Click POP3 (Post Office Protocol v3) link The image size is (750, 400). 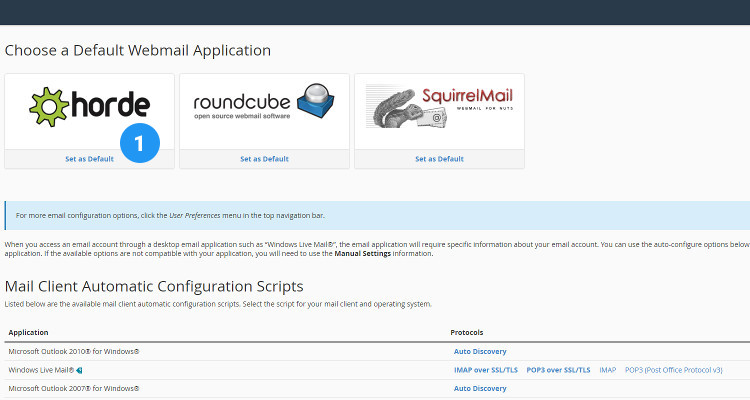[x=673, y=370]
